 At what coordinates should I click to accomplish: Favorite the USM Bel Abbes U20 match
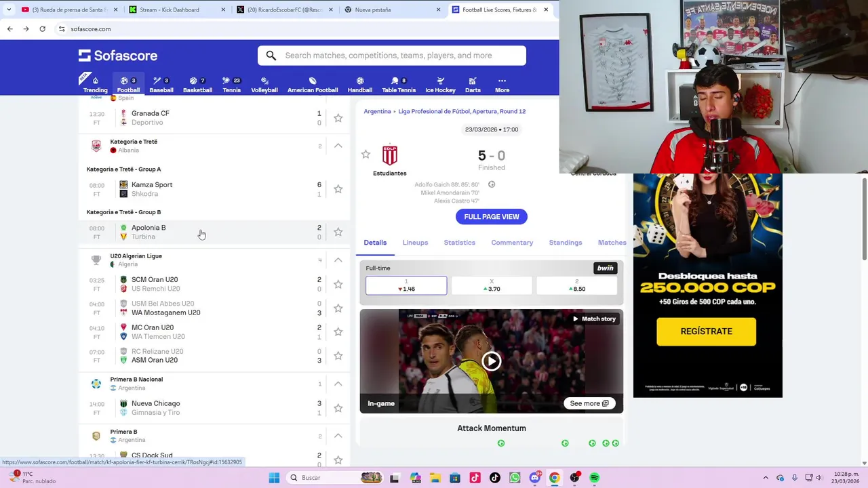[338, 308]
